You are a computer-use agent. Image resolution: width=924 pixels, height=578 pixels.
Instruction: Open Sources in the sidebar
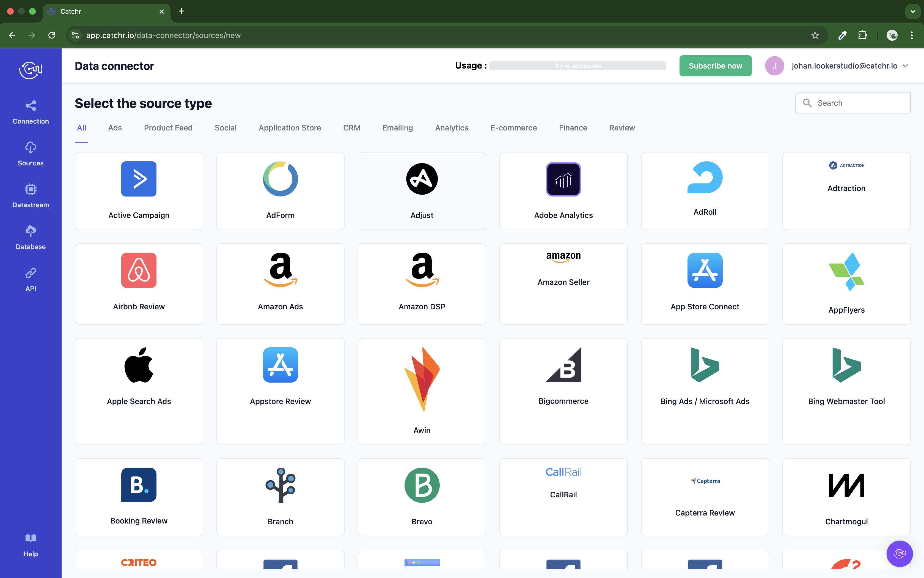[31, 154]
